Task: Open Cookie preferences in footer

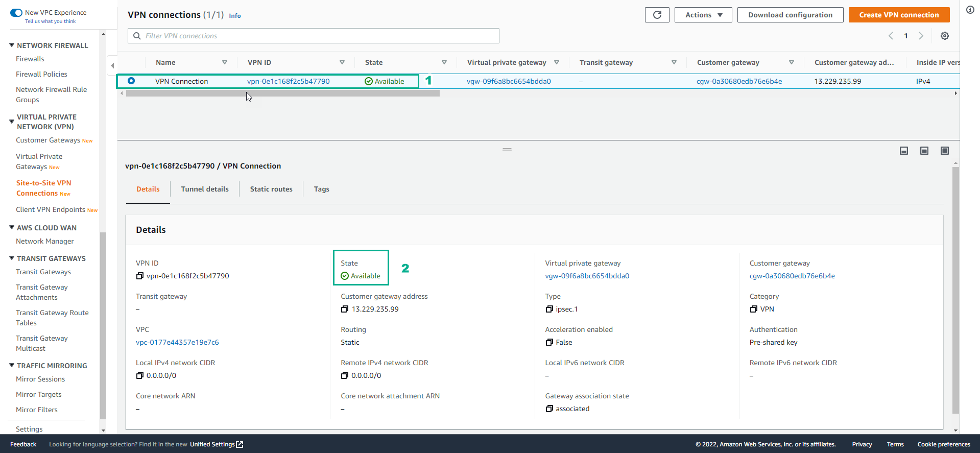Action: coord(944,444)
